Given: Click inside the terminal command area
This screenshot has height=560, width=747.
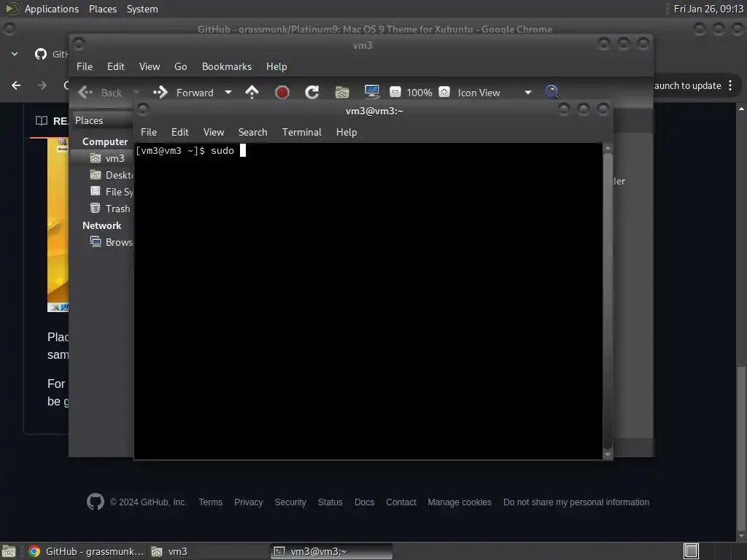Looking at the screenshot, I should [x=368, y=301].
